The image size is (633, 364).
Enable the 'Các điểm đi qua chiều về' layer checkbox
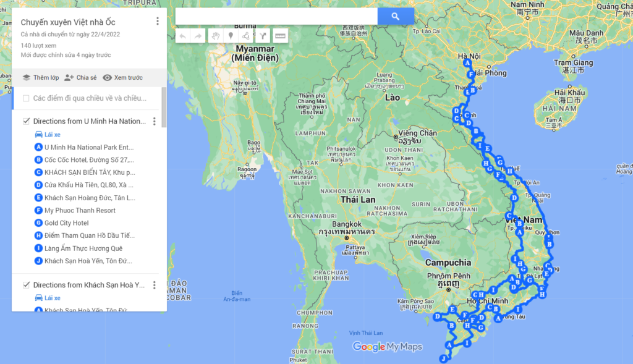click(26, 98)
